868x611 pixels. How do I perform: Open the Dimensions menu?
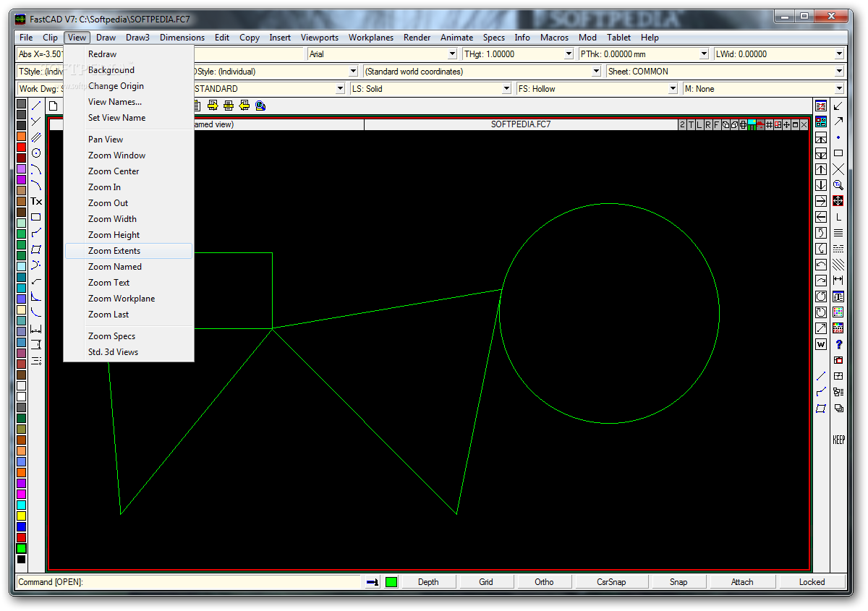(182, 38)
